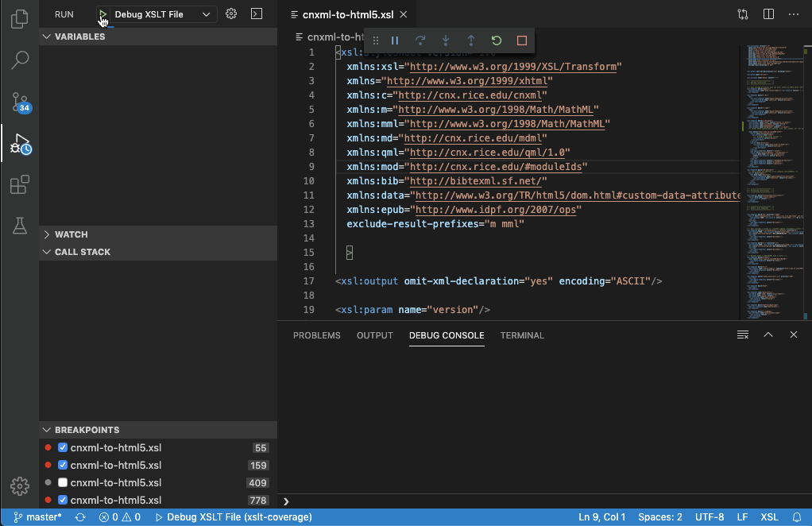Open the Testing beaker icon
The height and width of the screenshot is (526, 812).
pos(19,226)
